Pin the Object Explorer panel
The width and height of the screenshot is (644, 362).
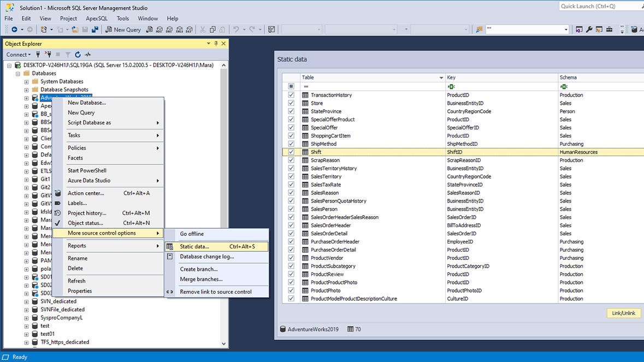coord(216,44)
